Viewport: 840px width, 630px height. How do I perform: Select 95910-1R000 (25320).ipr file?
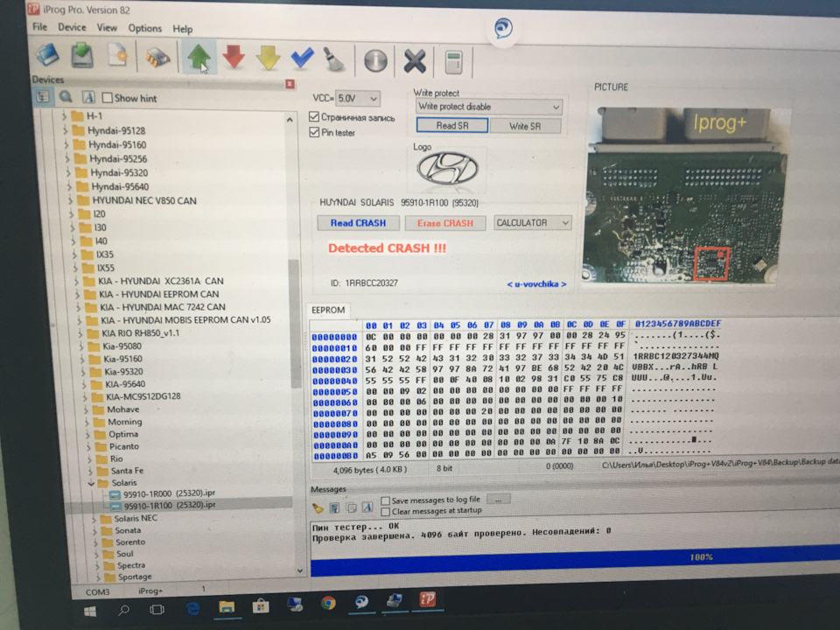(x=169, y=493)
